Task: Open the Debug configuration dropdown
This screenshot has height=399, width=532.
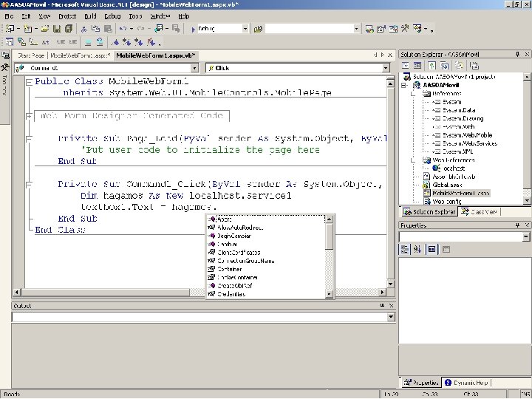Action: coord(245,29)
